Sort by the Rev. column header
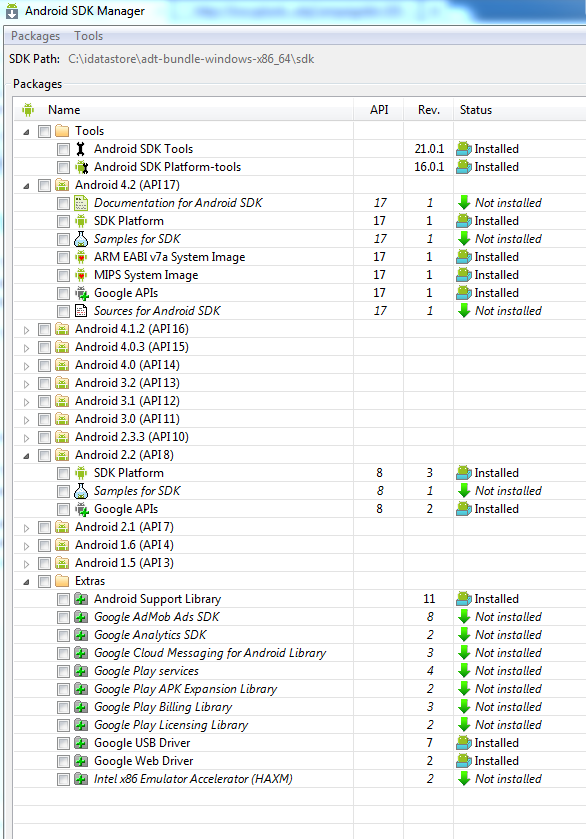Screen dimensions: 586x839 pos(429,110)
